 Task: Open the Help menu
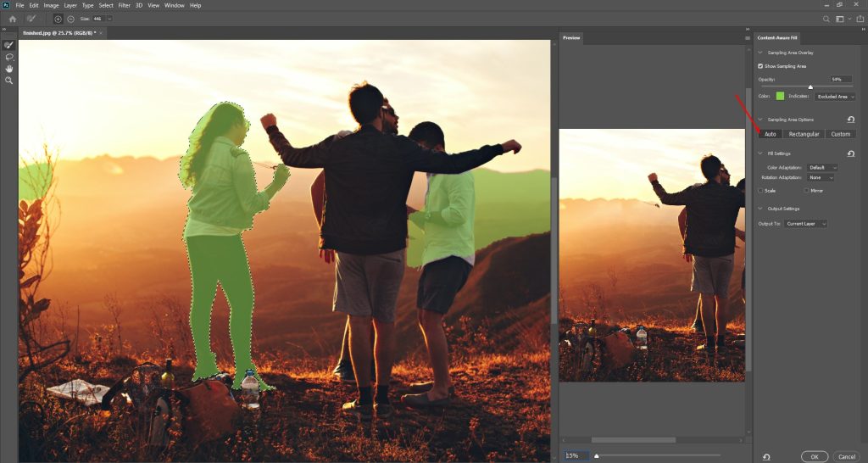(x=196, y=6)
